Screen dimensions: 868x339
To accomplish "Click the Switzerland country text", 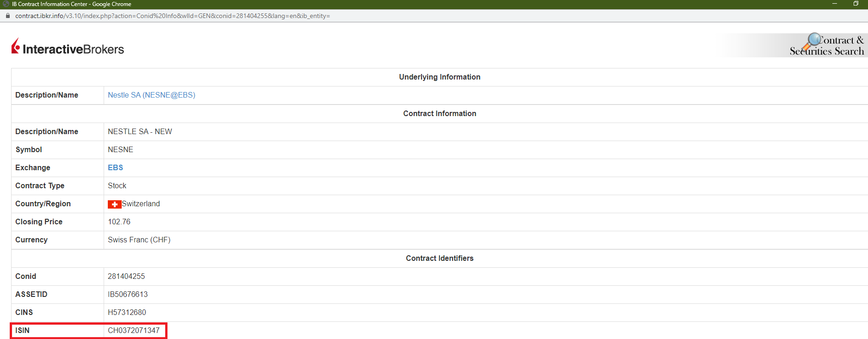I will click(141, 203).
